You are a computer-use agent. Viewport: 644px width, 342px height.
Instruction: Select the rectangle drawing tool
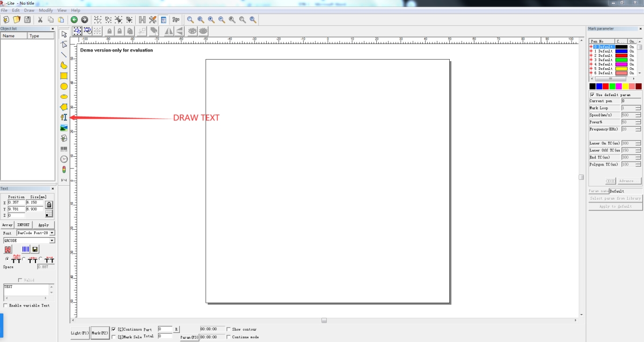tap(64, 76)
